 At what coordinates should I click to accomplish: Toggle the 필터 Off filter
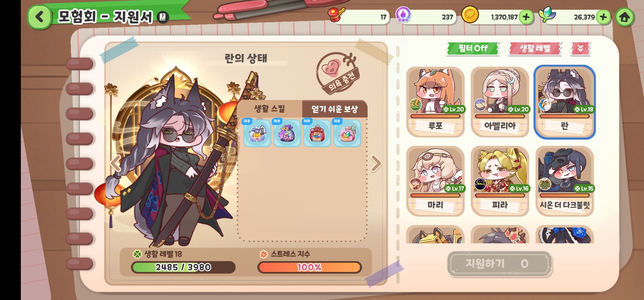point(473,48)
